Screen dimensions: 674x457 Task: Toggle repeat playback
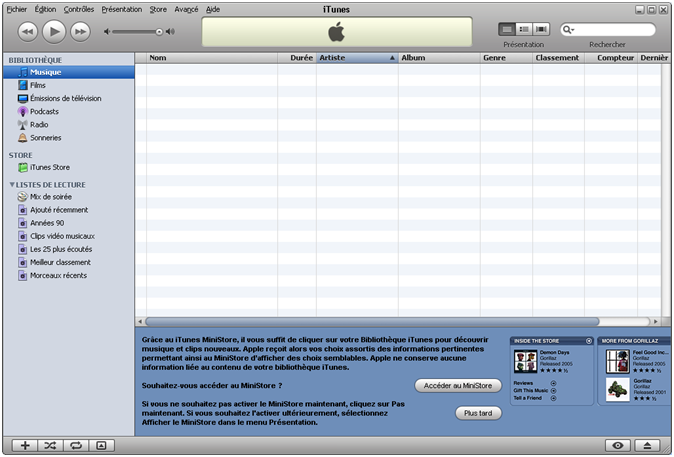[x=76, y=446]
